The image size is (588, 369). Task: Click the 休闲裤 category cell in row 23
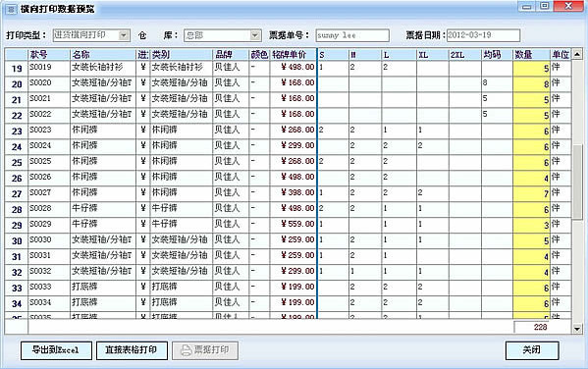tap(182, 131)
